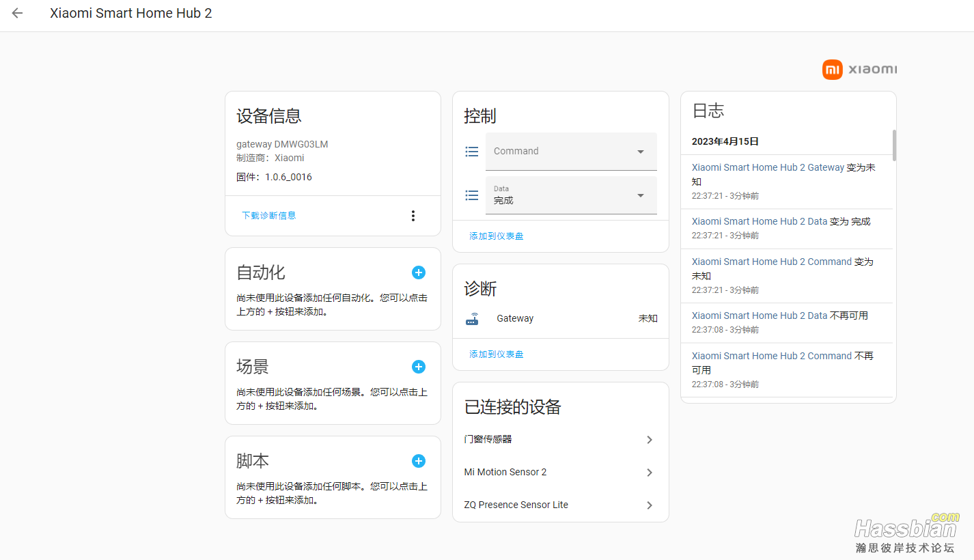This screenshot has height=560, width=974.
Task: Click the model text gateway DMWG03LM
Action: click(x=282, y=145)
